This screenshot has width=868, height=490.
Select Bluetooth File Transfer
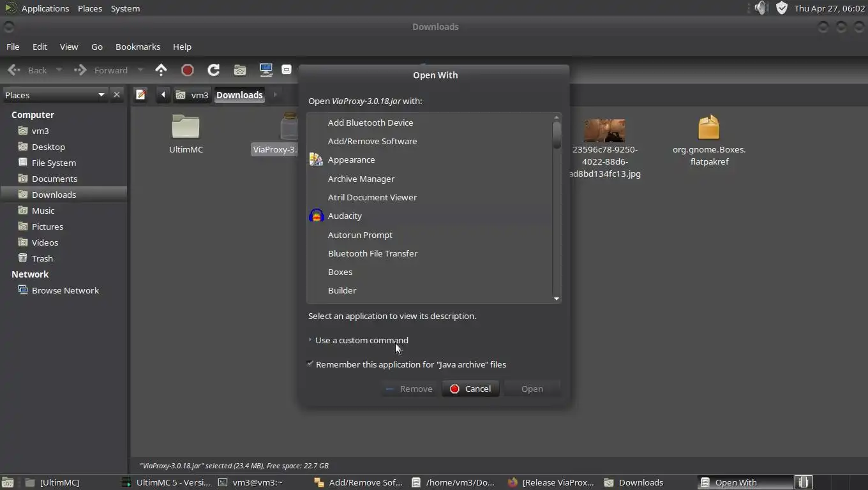430,253
